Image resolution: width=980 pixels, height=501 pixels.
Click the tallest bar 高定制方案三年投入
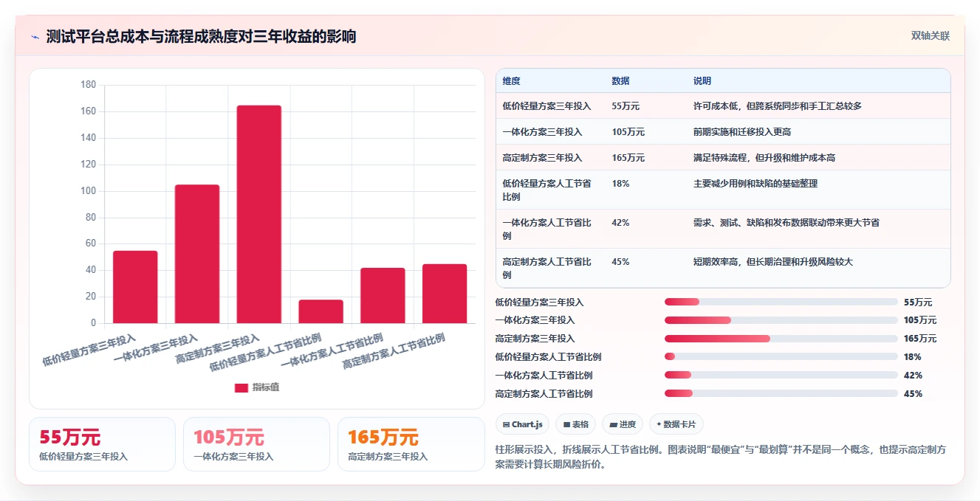[258, 214]
